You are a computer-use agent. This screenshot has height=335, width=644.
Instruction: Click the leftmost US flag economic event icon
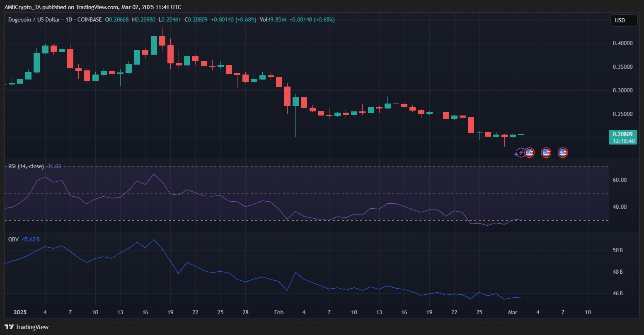coord(530,152)
